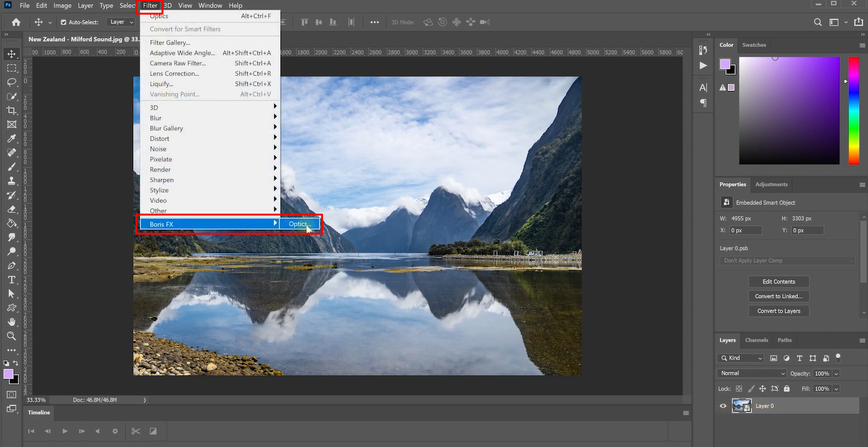
Task: Click the Photoshop Home icon
Action: 15,22
